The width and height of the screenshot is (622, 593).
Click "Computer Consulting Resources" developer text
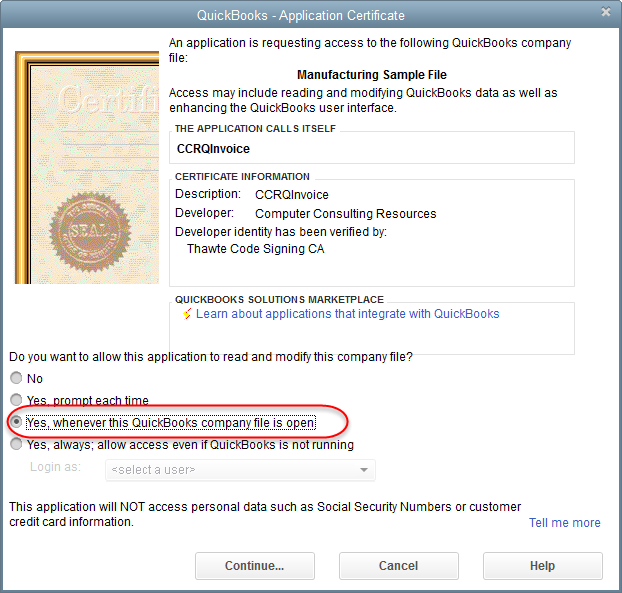click(346, 214)
